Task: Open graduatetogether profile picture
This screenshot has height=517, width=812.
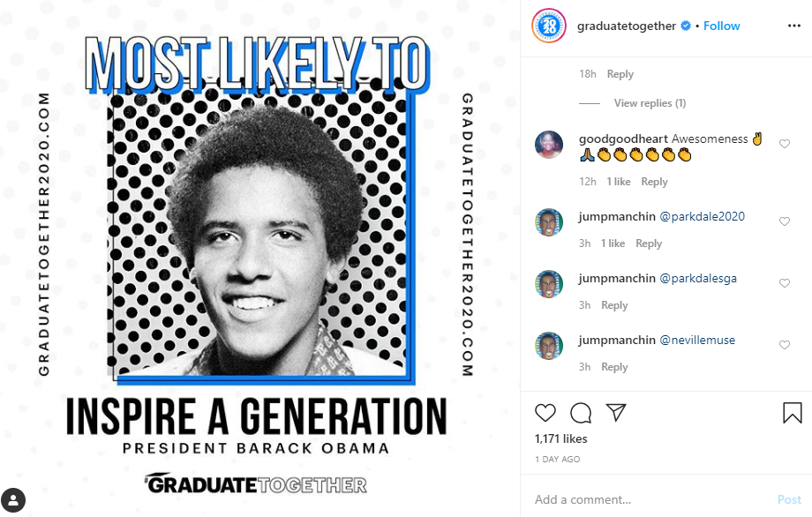Action: click(548, 26)
